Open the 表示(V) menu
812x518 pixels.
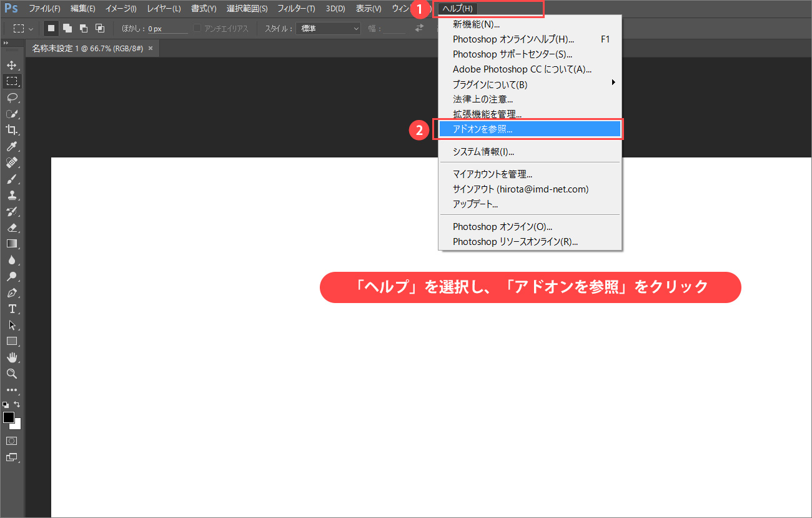coord(369,9)
